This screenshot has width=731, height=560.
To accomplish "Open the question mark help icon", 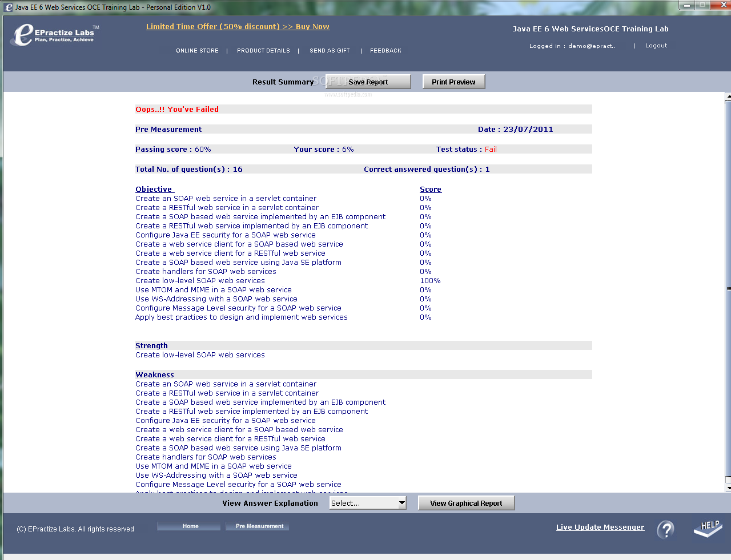I will (x=665, y=529).
